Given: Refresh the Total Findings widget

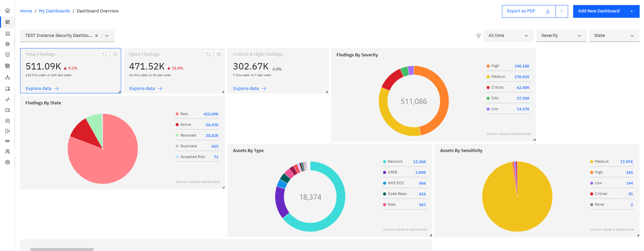Looking at the screenshot, I should (104, 54).
